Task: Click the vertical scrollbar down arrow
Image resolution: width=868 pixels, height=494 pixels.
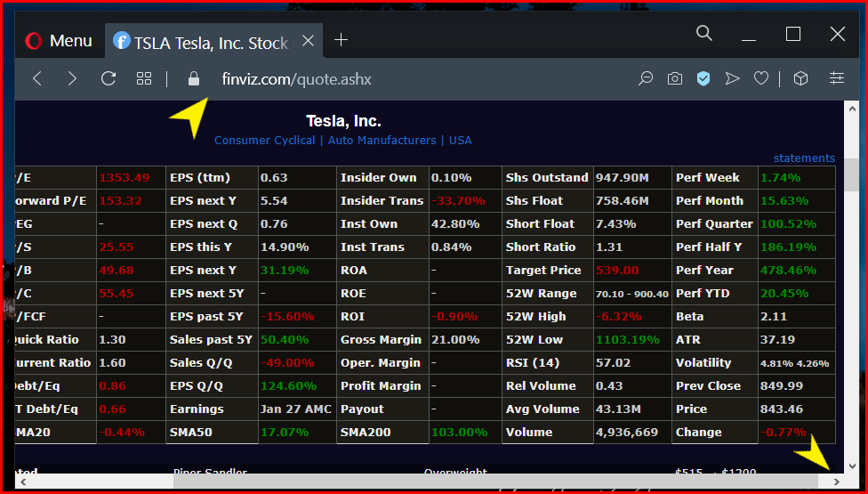Action: click(x=853, y=466)
